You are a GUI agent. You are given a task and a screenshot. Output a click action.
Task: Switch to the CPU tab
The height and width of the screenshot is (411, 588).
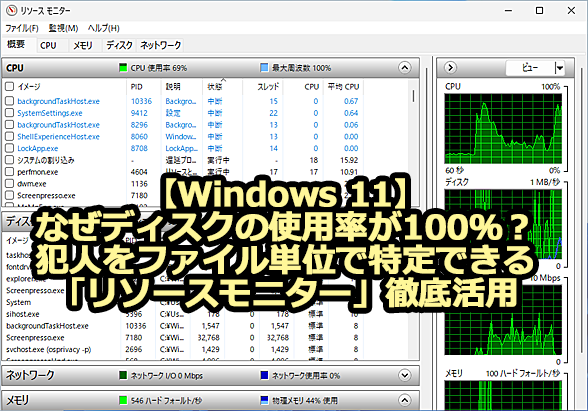pyautogui.click(x=48, y=45)
